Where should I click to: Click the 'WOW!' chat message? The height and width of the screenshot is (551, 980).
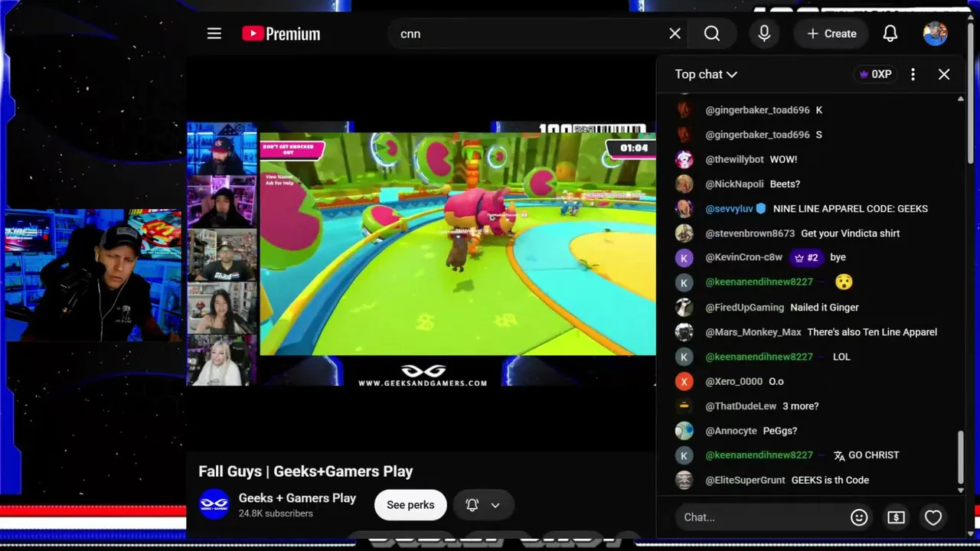pyautogui.click(x=783, y=159)
